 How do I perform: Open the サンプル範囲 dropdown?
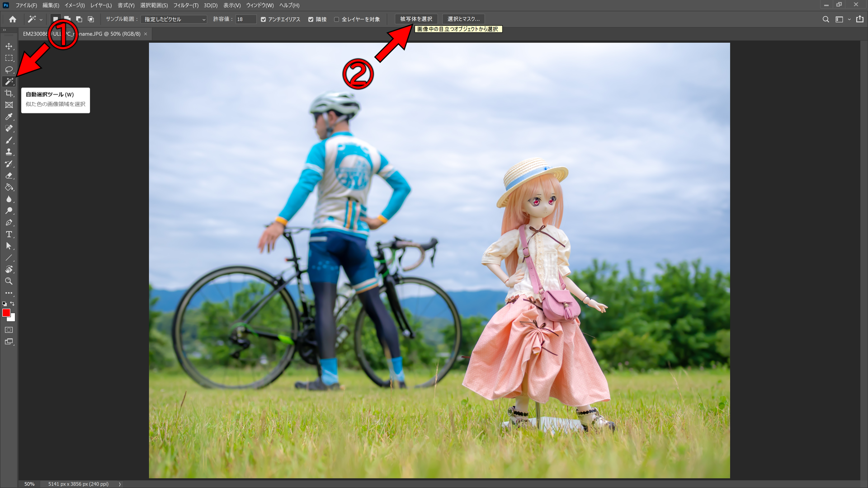[174, 19]
